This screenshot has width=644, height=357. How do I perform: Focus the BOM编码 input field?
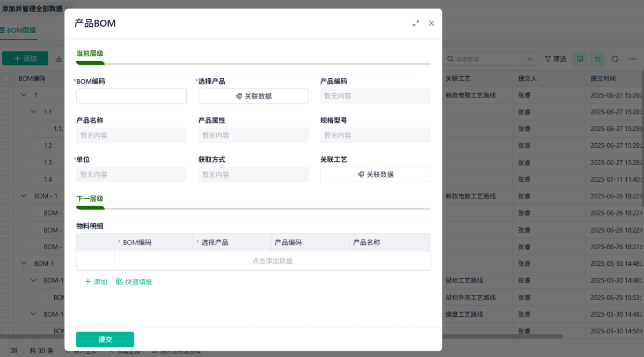coord(131,96)
